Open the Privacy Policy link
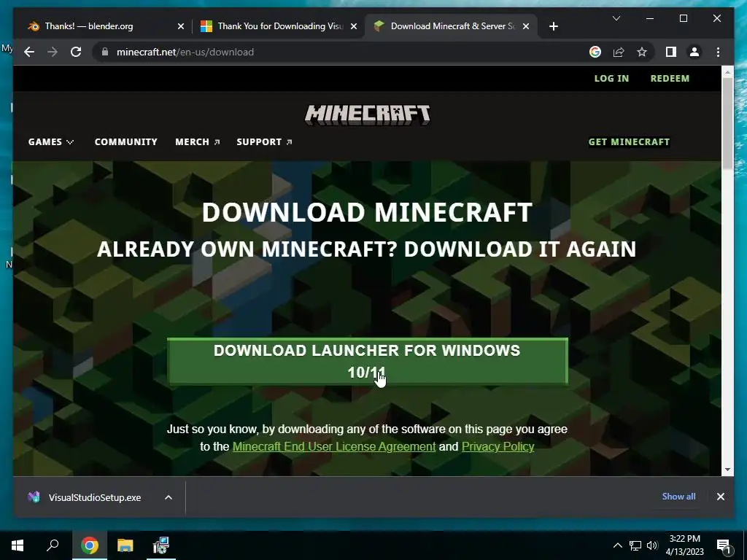 pyautogui.click(x=498, y=447)
